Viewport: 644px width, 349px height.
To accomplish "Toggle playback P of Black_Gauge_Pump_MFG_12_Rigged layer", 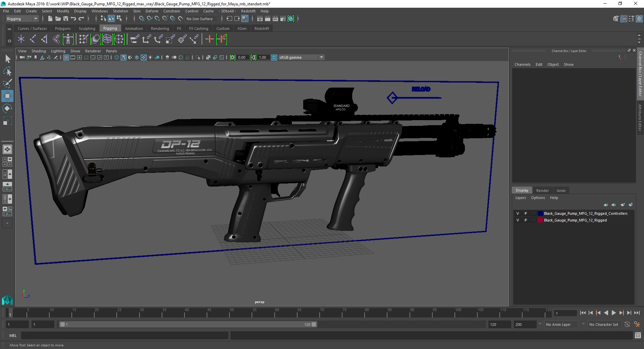I will click(x=526, y=220).
